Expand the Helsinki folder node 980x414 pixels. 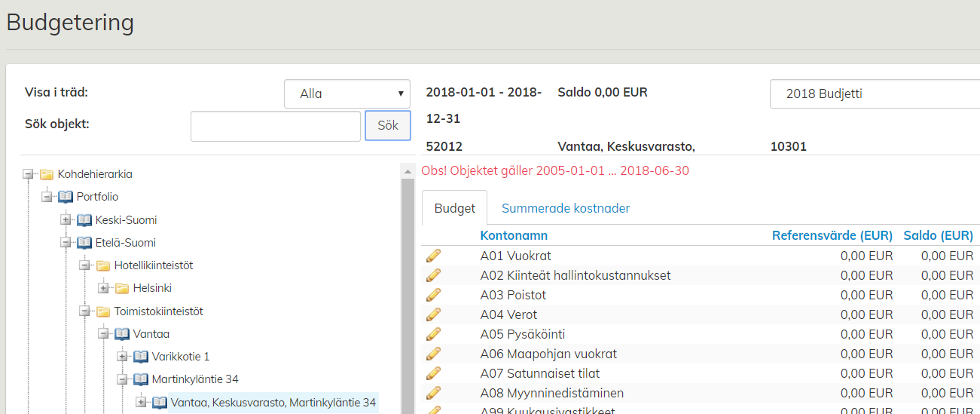coord(103,288)
